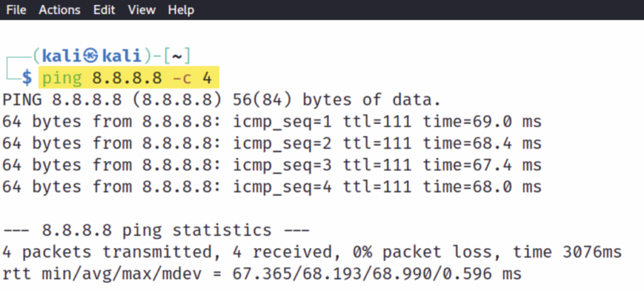Select the icmp_seq=2 reply line
The image size is (644, 291).
(272, 144)
